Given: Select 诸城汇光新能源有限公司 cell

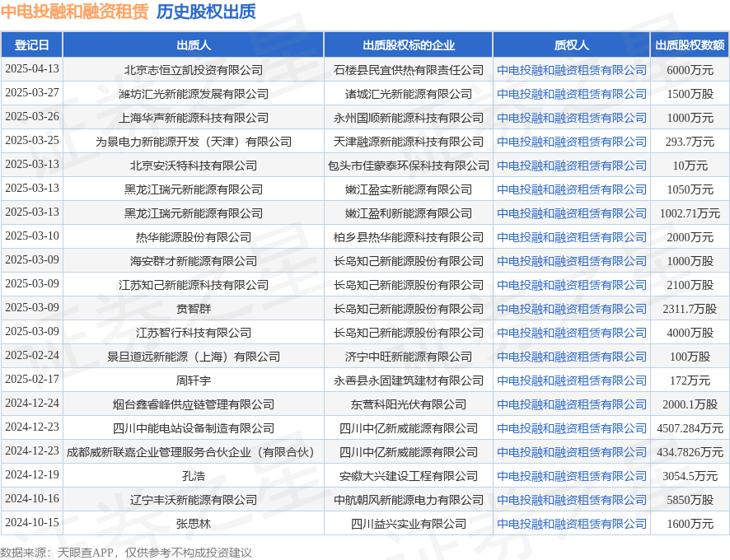Looking at the screenshot, I should click(409, 94).
